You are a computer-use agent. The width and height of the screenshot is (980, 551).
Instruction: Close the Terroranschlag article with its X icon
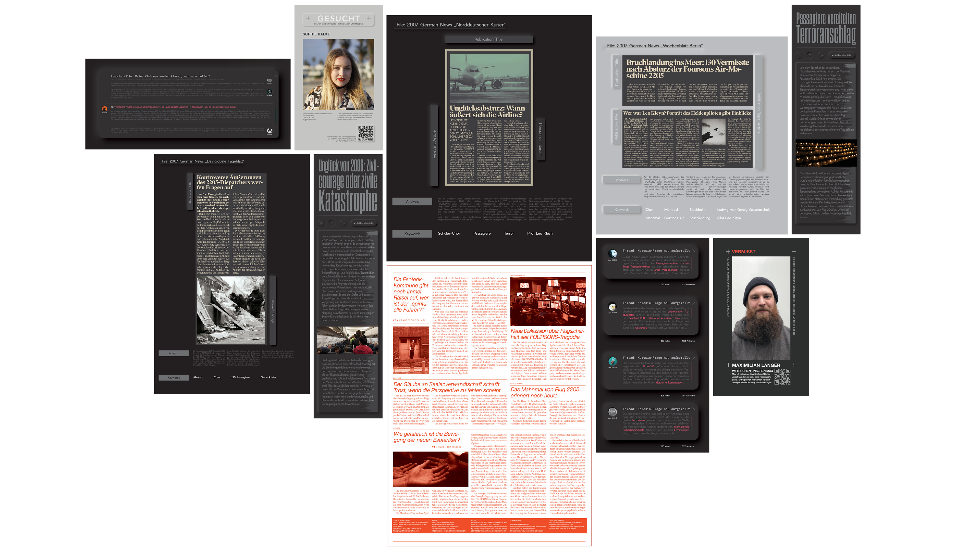click(799, 55)
